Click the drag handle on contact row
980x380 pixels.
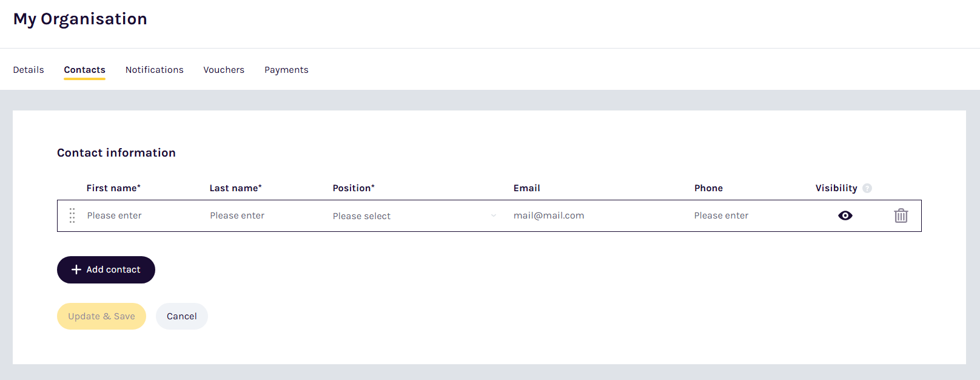tap(72, 215)
